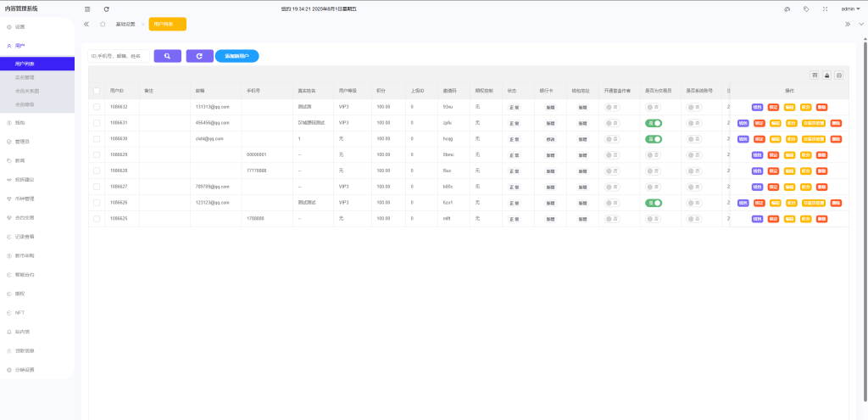Viewport: 868px width, 420px height.
Task: Open the home tab icon
Action: click(x=103, y=25)
